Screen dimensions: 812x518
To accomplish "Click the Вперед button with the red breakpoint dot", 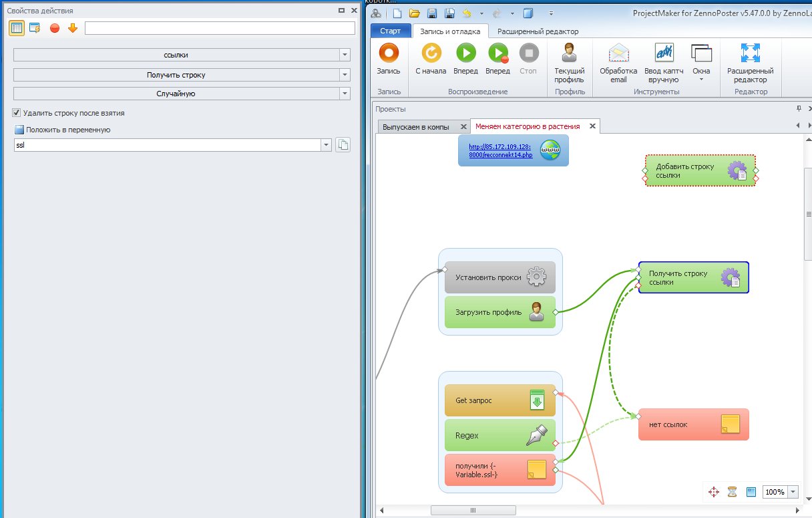I will coord(497,59).
